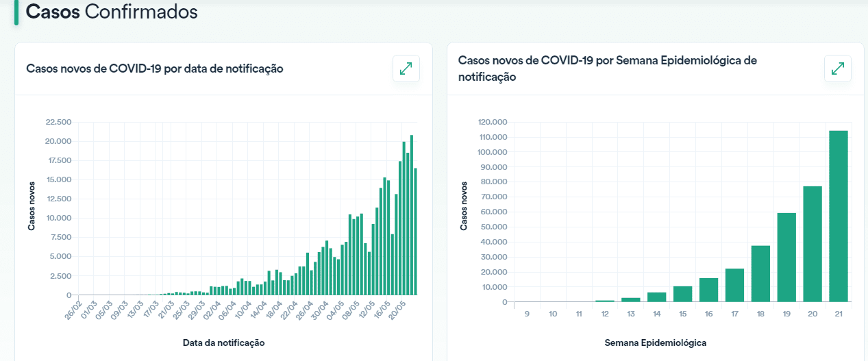Click the '12/05' date label
The image size is (868, 361).
click(x=367, y=309)
